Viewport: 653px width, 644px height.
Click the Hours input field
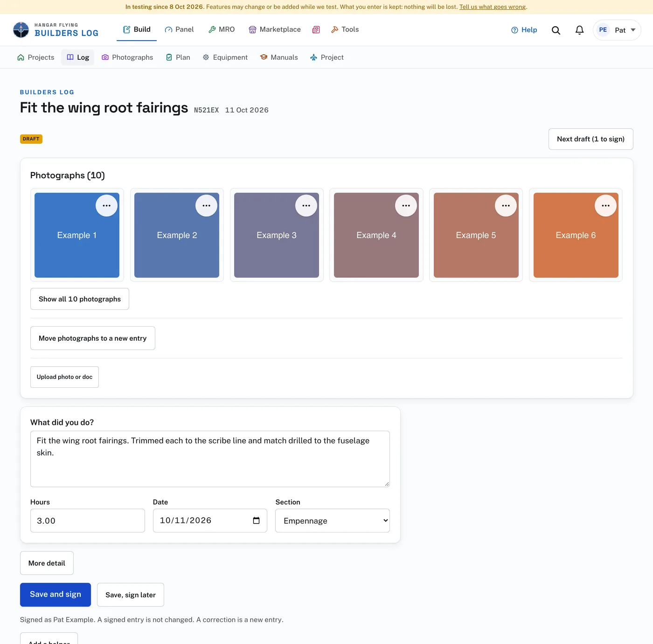88,521
